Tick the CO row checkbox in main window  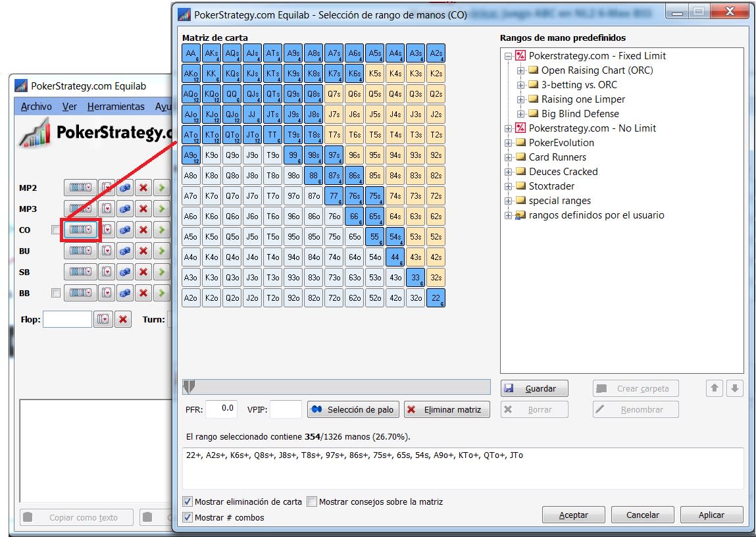point(56,230)
